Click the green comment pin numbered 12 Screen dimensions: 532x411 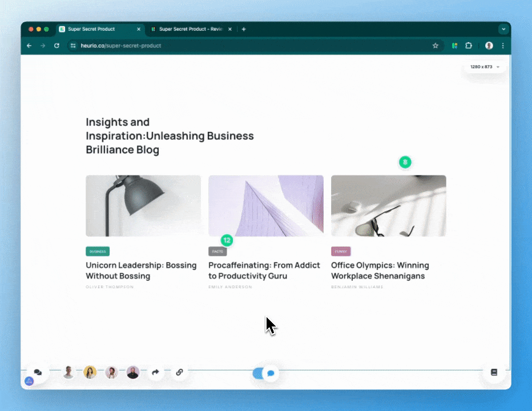coord(227,240)
